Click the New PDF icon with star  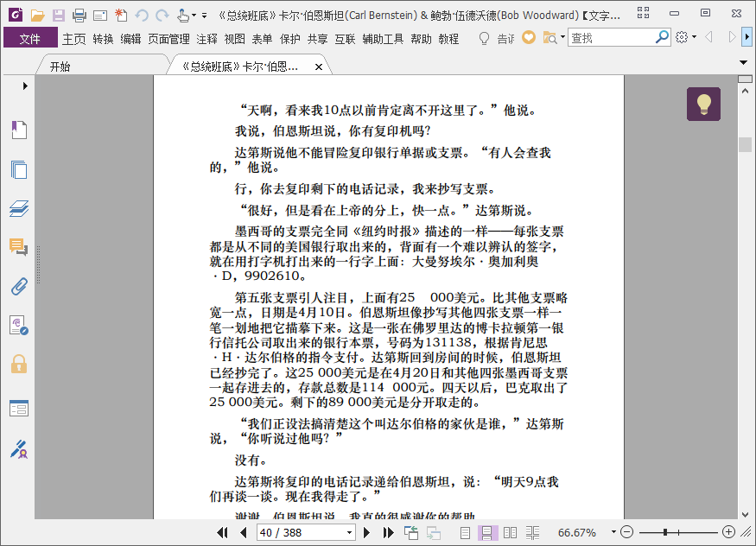(121, 16)
